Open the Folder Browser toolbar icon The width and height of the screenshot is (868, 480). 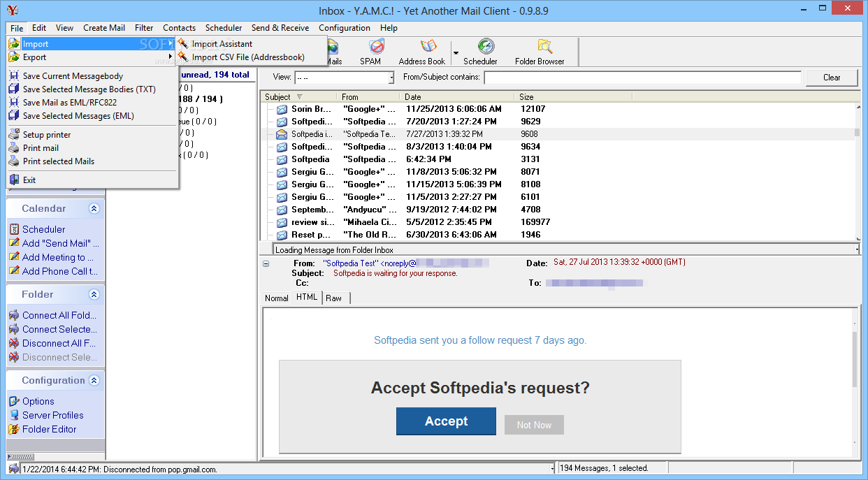point(544,47)
